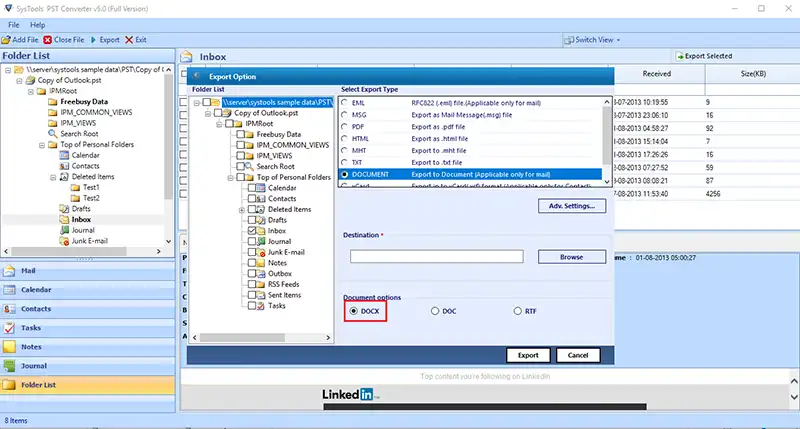Select RSS Feeds folder icon in export tree
Image resolution: width=800 pixels, height=429 pixels.
click(261, 284)
